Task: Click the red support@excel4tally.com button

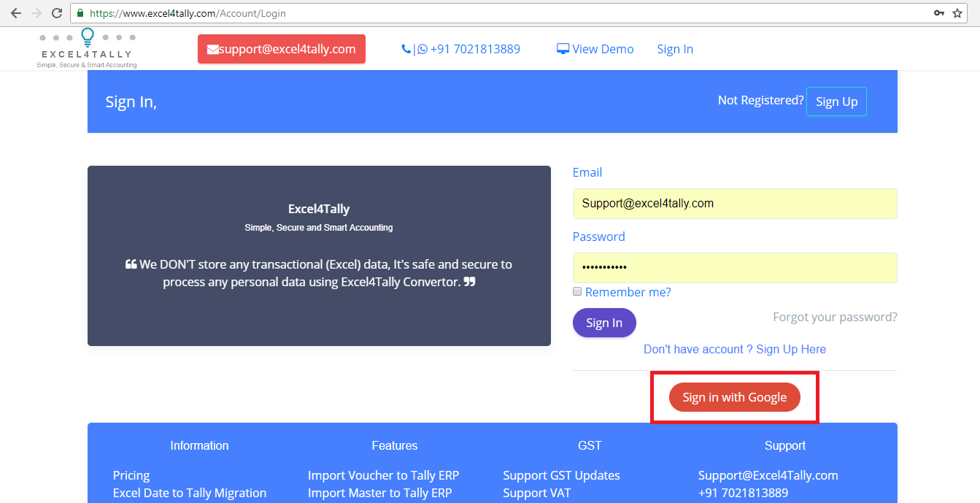Action: (282, 49)
